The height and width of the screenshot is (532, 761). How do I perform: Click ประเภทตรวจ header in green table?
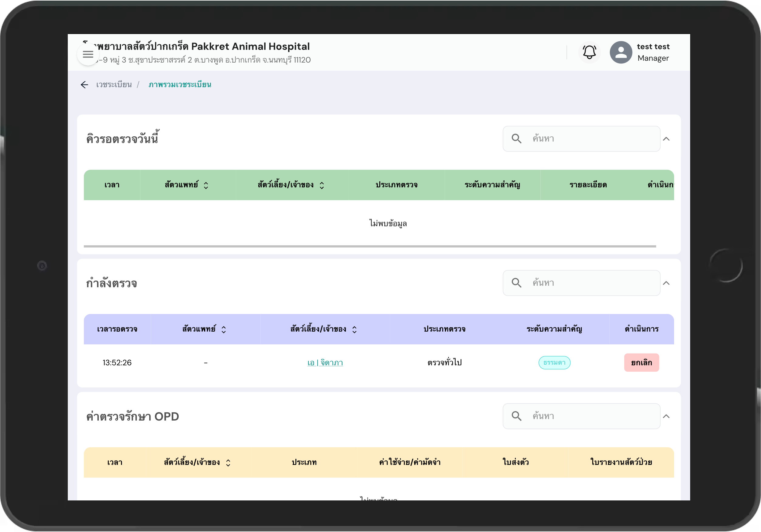396,185
